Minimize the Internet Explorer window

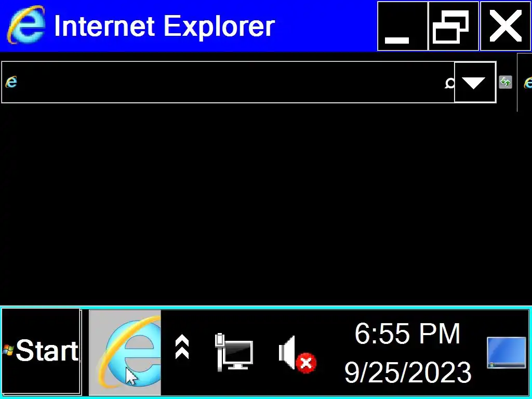click(x=403, y=26)
